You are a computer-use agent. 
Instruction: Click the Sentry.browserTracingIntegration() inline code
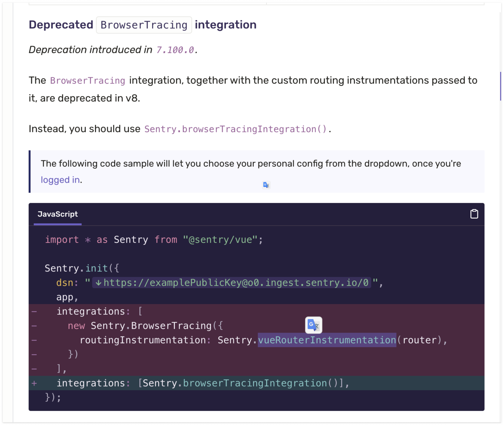coord(236,129)
